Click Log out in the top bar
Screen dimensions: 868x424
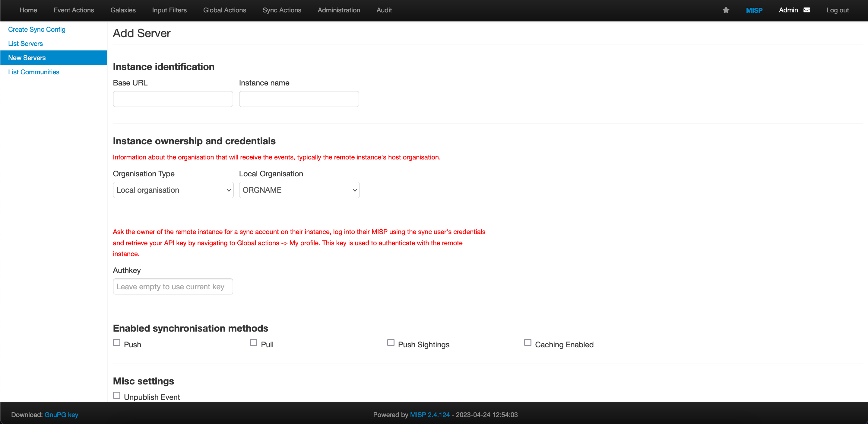tap(837, 10)
